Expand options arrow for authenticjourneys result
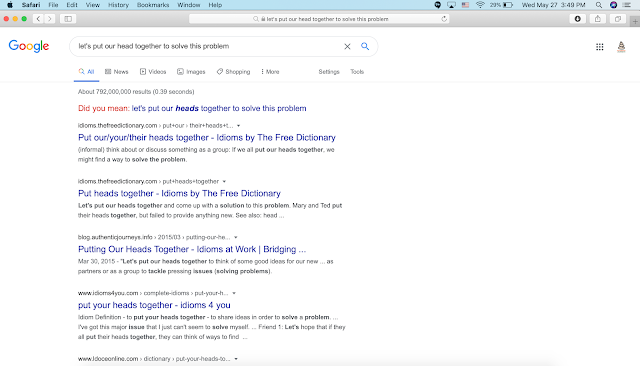 (x=236, y=237)
